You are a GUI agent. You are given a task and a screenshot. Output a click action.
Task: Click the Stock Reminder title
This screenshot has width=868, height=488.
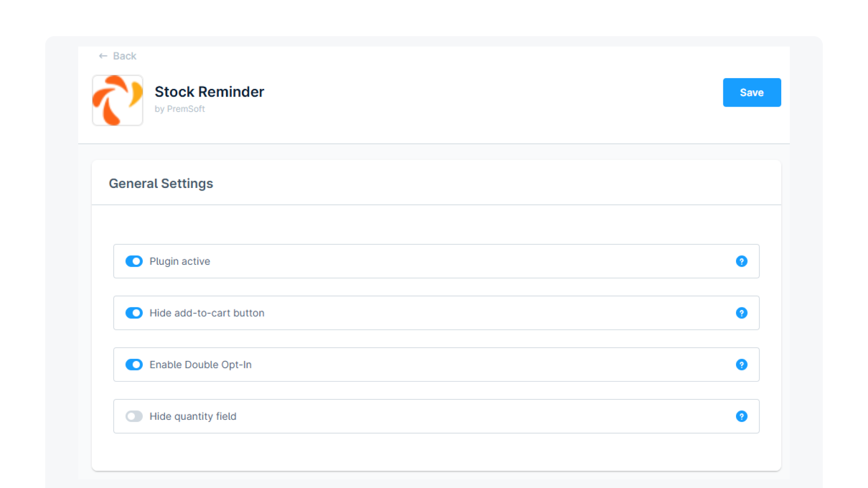209,92
